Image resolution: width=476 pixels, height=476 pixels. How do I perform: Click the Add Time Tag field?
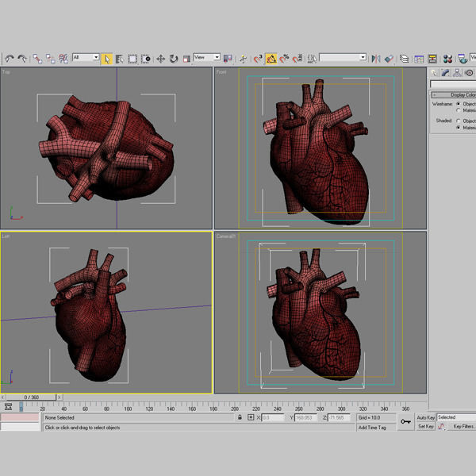coord(376,427)
